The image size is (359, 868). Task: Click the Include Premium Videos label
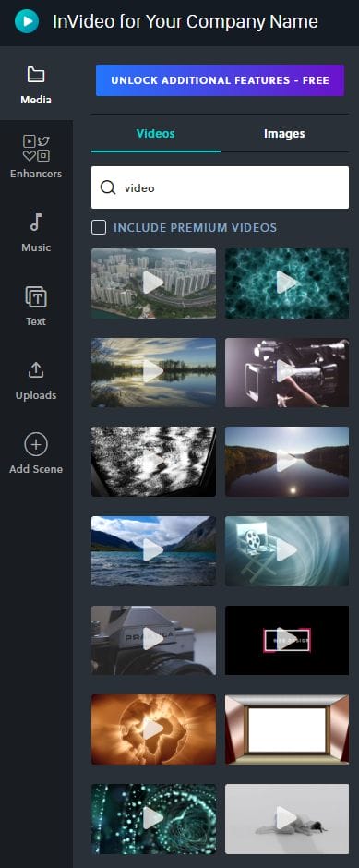coord(196,227)
